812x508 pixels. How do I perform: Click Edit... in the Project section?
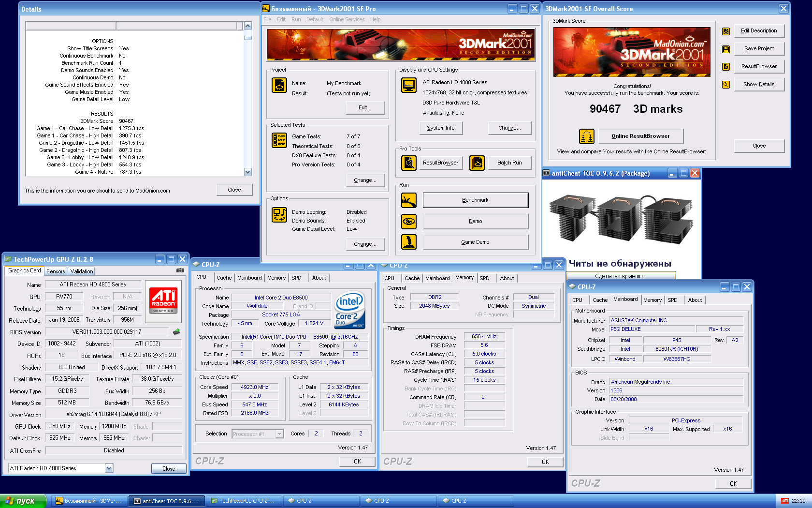point(365,107)
